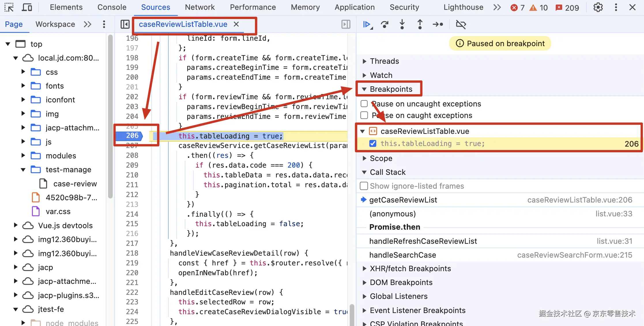Select the inspect element picker icon
644x326 pixels.
[x=9, y=8]
